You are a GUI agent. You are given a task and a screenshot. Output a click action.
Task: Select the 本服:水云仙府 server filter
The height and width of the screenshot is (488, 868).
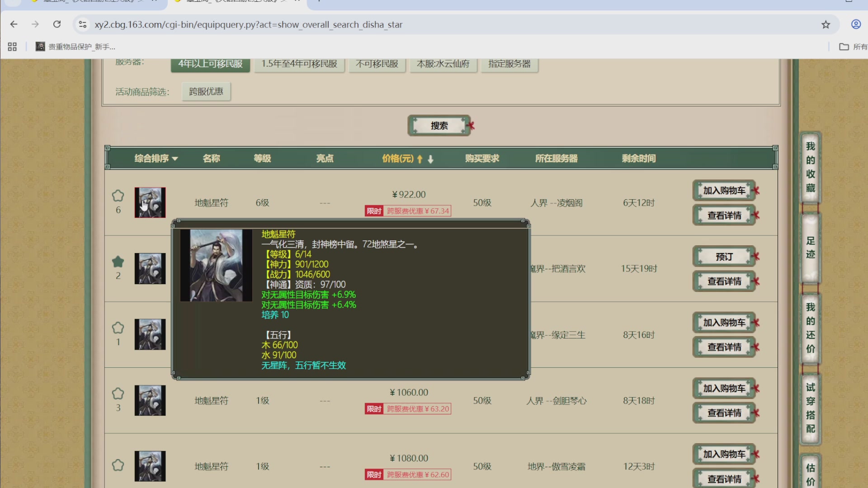[443, 64]
